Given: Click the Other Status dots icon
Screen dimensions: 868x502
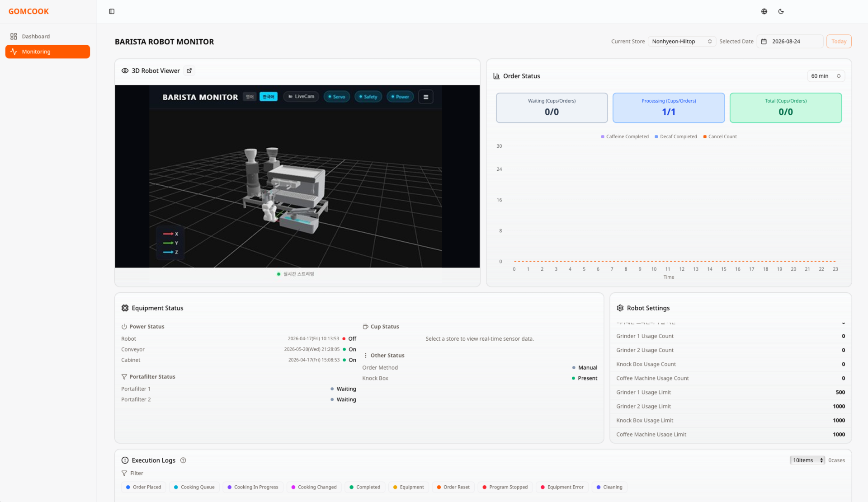Looking at the screenshot, I should (365, 355).
